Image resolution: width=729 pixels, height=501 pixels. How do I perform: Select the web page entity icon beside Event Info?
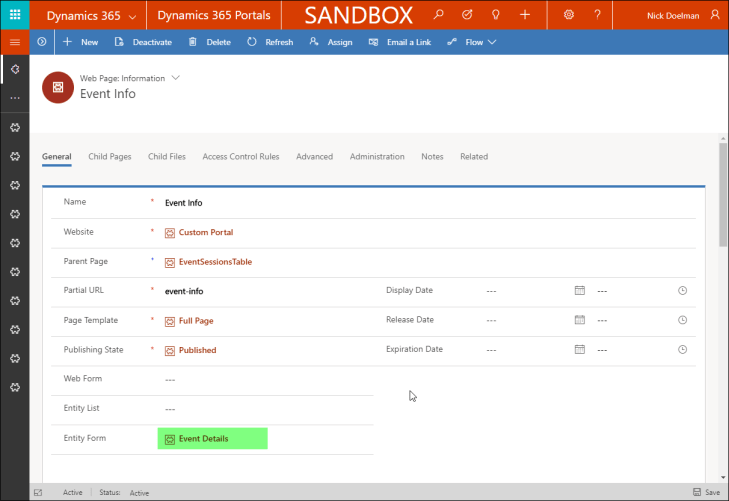click(58, 87)
